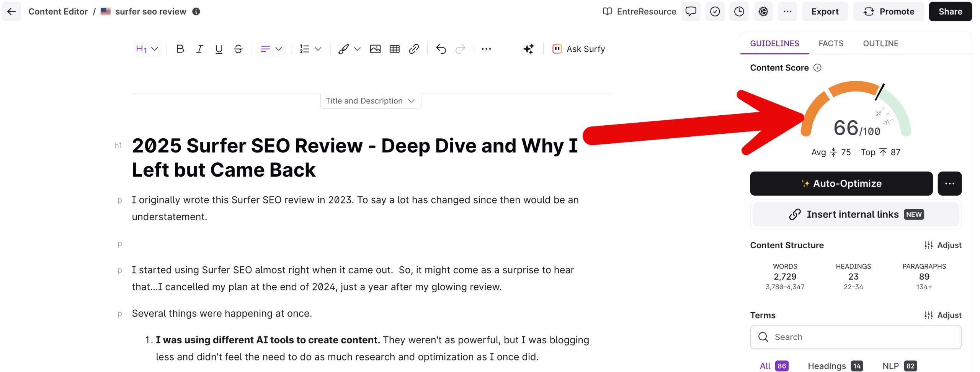Switch to the FACTS tab

pos(830,43)
